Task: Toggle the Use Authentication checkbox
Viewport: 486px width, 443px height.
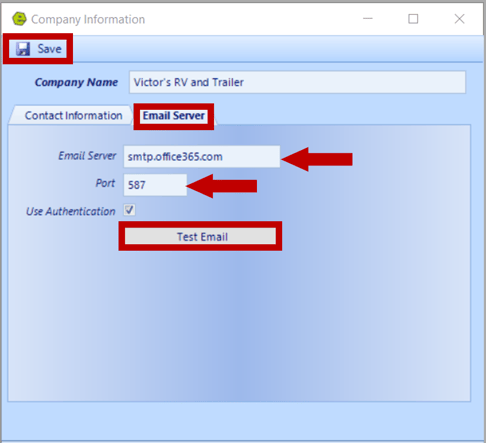Action: [129, 210]
